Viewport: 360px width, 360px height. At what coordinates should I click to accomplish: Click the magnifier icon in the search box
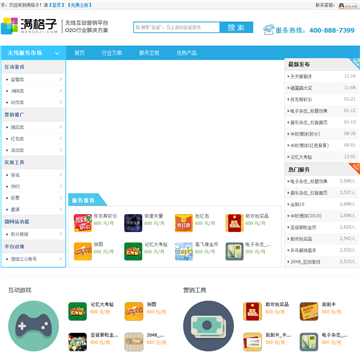(x=137, y=27)
